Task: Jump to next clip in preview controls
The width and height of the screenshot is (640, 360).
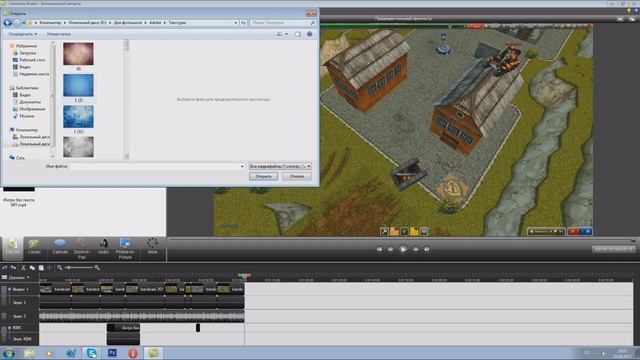Action: (x=427, y=249)
